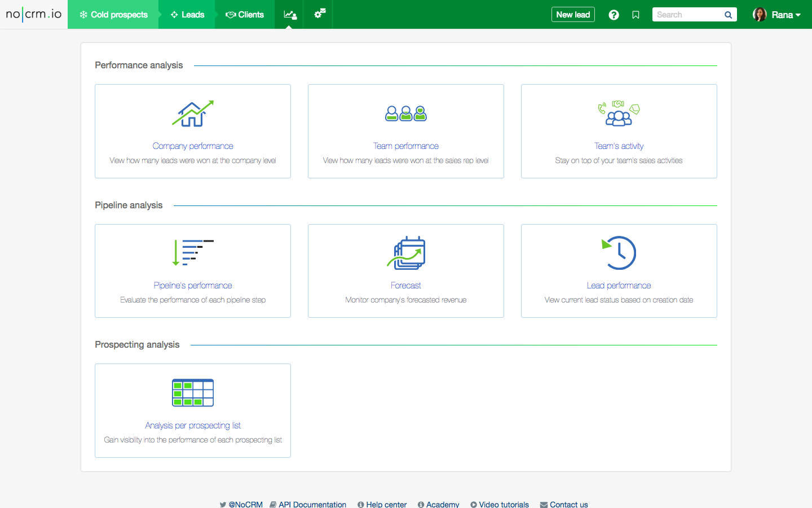Switch to the Cold prospects tab
This screenshot has width=812, height=508.
(x=113, y=14)
